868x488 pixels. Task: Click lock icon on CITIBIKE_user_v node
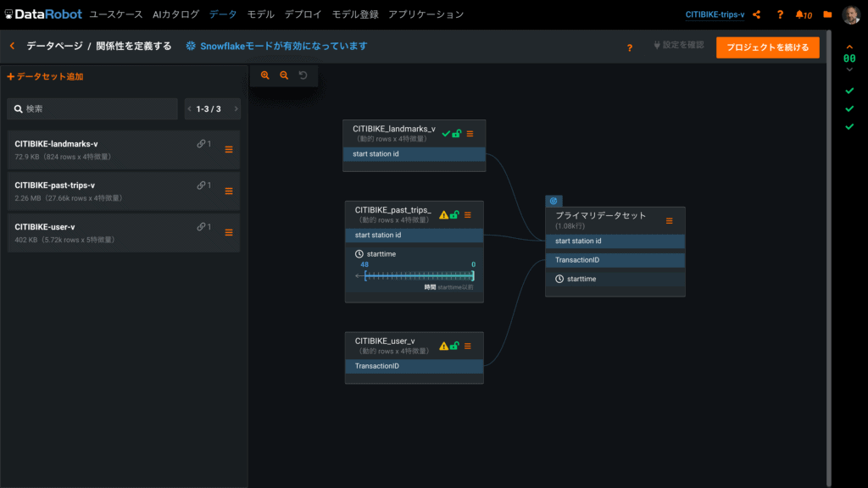pos(454,346)
